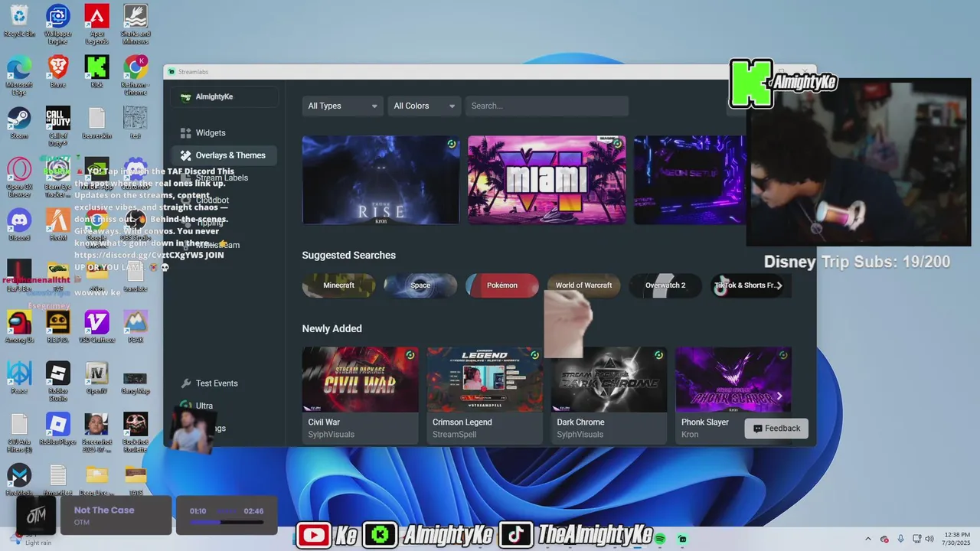Select the Recycle Bin desktop icon
The height and width of the screenshot is (551, 980).
click(19, 21)
